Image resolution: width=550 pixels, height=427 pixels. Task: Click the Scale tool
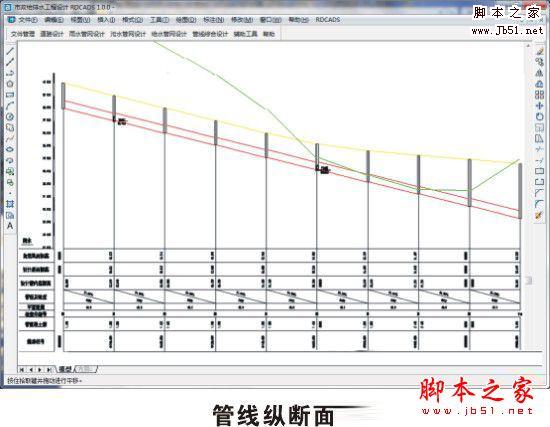539,127
